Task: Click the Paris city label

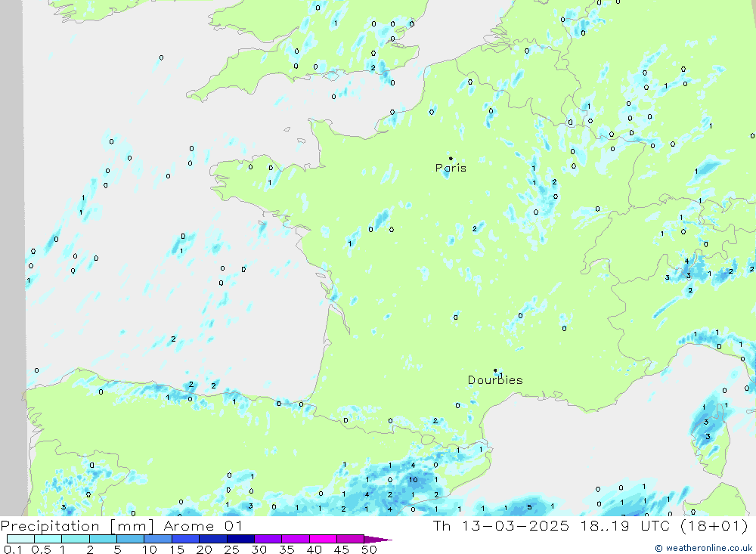Action: point(451,168)
